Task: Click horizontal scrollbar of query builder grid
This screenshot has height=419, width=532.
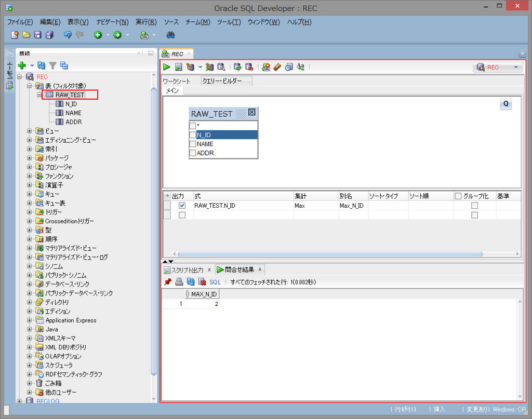Action: coord(330,254)
